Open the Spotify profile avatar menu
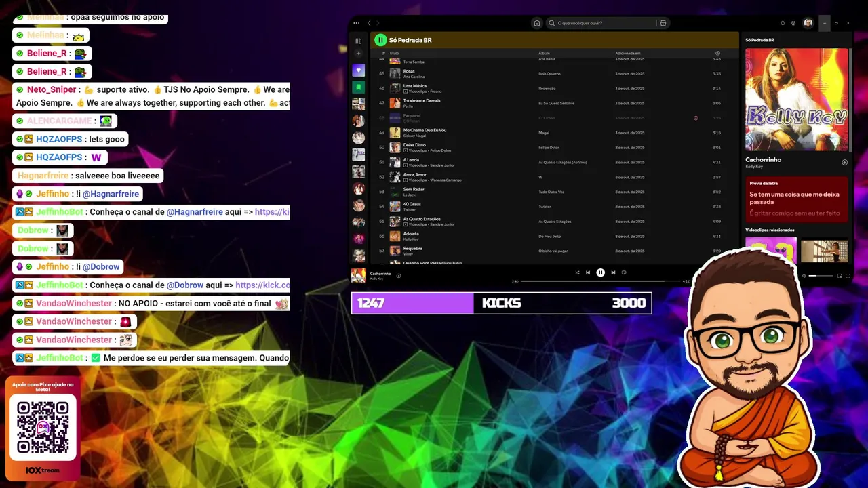The width and height of the screenshot is (868, 488). [808, 23]
